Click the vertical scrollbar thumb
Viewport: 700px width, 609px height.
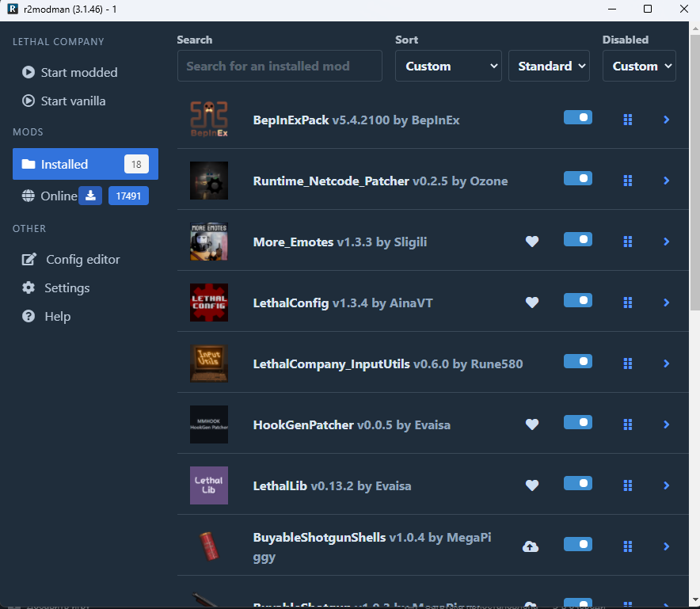694,173
